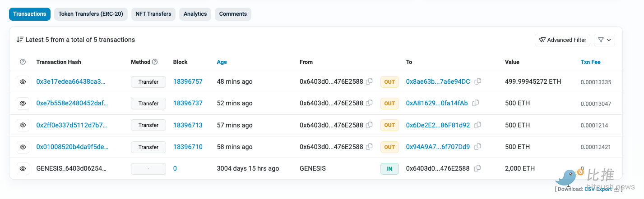
Task: Copy To address 0x94A9A7...6f707Dd9
Action: tap(478, 147)
